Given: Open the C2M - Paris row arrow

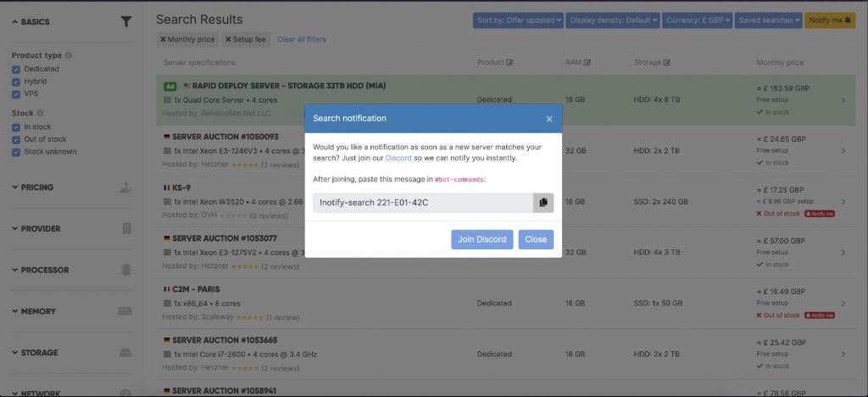Looking at the screenshot, I should (x=843, y=304).
